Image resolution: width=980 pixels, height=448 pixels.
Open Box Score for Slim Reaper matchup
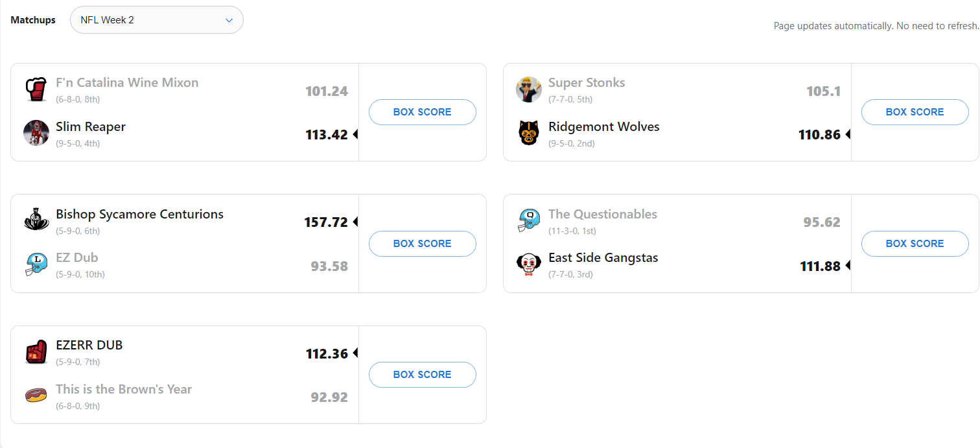422,112
